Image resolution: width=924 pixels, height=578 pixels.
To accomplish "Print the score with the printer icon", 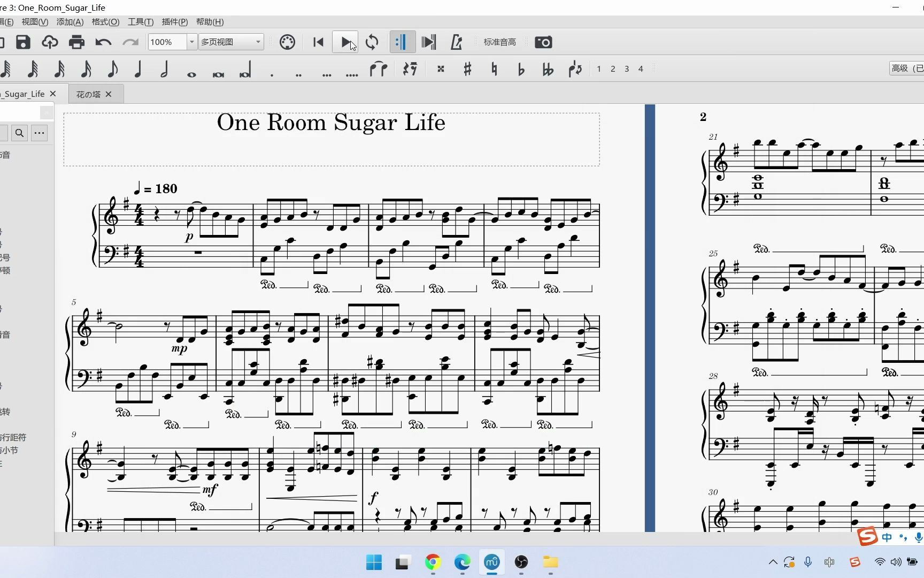I will [x=76, y=42].
